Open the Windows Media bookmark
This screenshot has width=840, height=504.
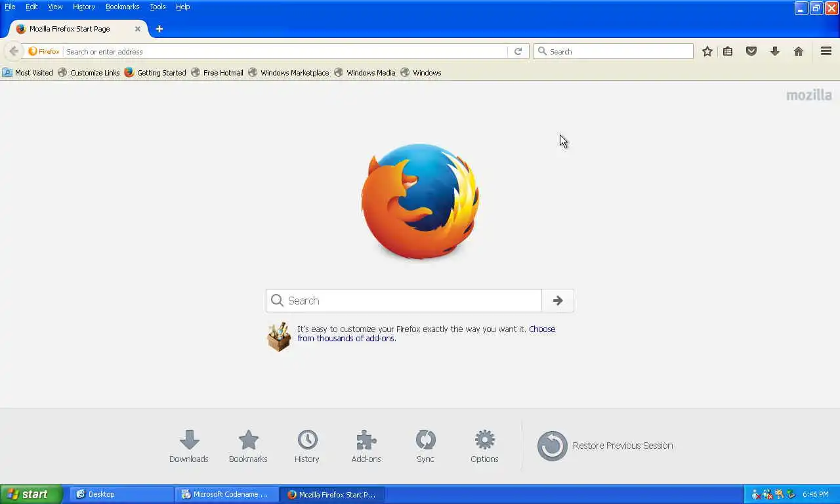pos(365,73)
